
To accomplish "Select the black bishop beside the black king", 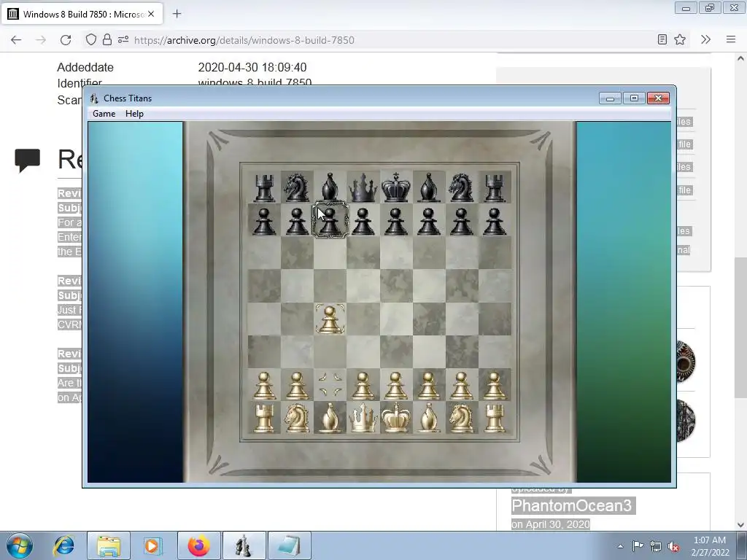I will [428, 187].
